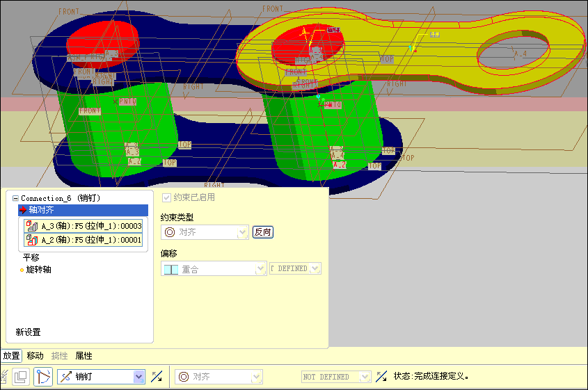Select the 轴对齐 constraint row
Screen dimensions: 588x390
point(84,210)
